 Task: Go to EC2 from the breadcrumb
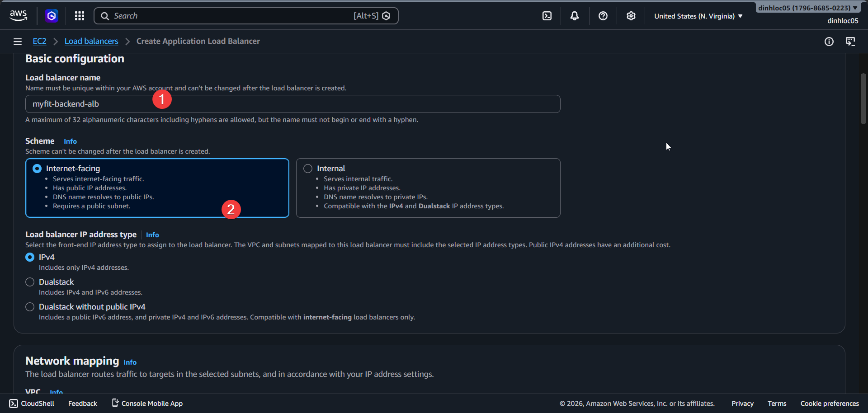(x=39, y=41)
